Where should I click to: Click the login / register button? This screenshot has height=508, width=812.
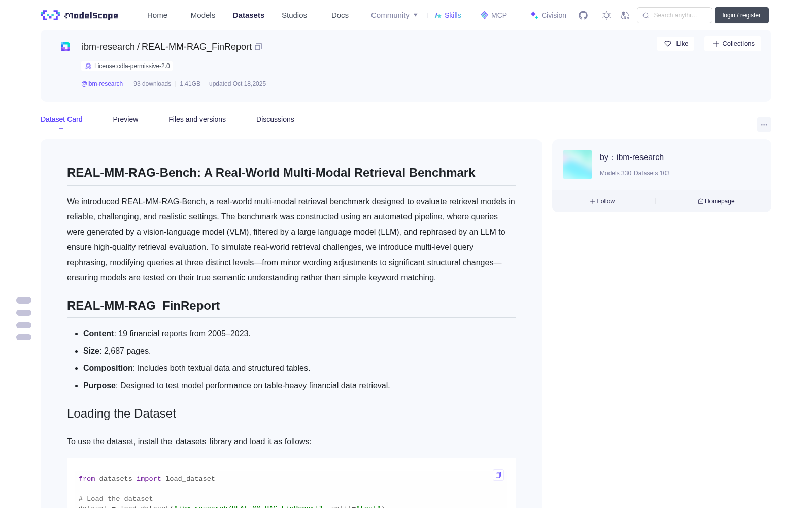[x=741, y=15]
